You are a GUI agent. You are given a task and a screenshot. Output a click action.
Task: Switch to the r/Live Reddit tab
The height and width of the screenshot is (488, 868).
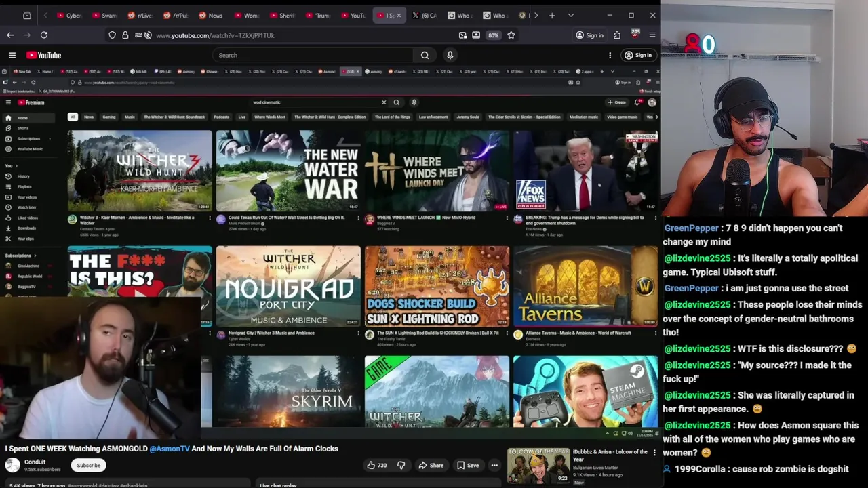140,15
